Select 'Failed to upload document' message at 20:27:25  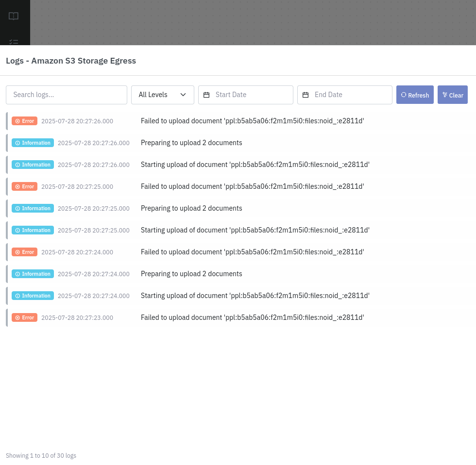pyautogui.click(x=252, y=186)
